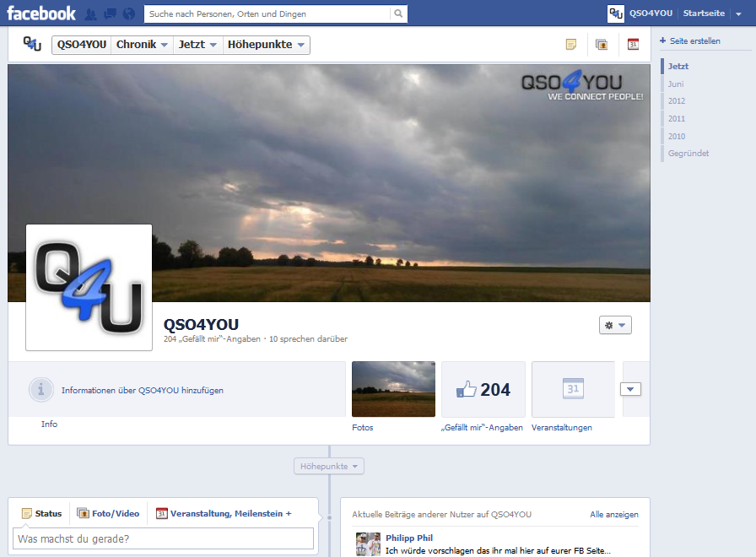Click Philipp Phil's post text
The image size is (756, 557).
pyautogui.click(x=498, y=551)
